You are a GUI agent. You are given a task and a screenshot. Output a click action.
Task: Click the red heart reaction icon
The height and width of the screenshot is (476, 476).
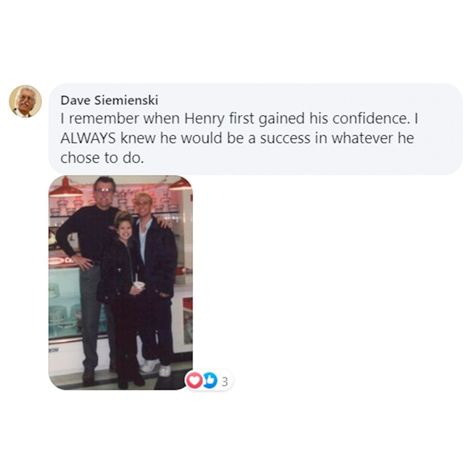pyautogui.click(x=194, y=380)
